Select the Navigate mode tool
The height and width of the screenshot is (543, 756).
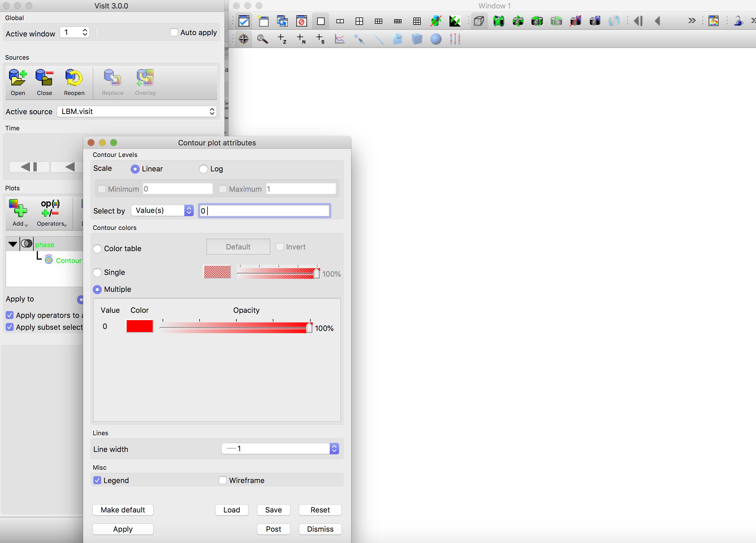tap(244, 39)
